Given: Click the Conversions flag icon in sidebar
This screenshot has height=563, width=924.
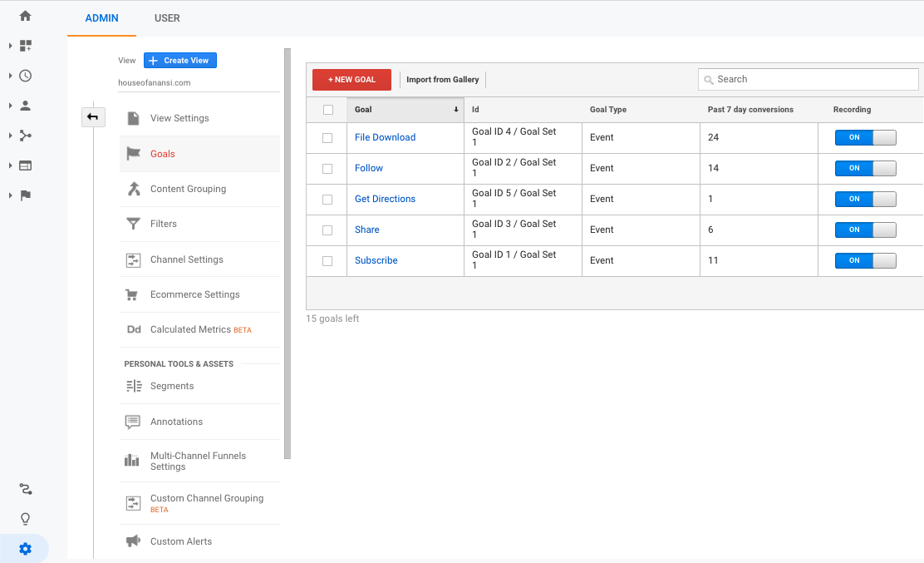Looking at the screenshot, I should [x=25, y=195].
